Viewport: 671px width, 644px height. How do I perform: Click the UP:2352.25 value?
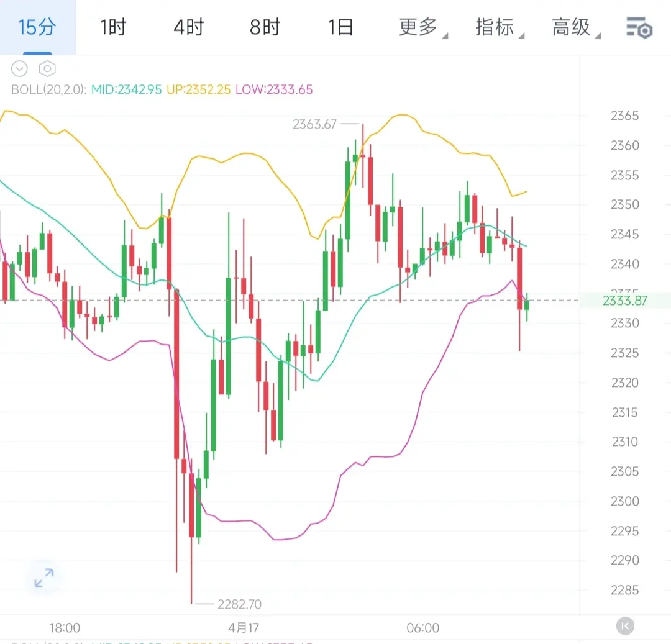click(199, 89)
